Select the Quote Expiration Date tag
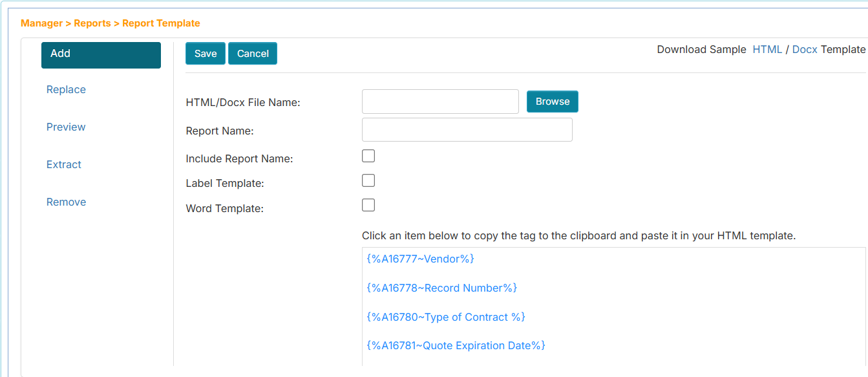868x377 pixels. click(x=454, y=345)
